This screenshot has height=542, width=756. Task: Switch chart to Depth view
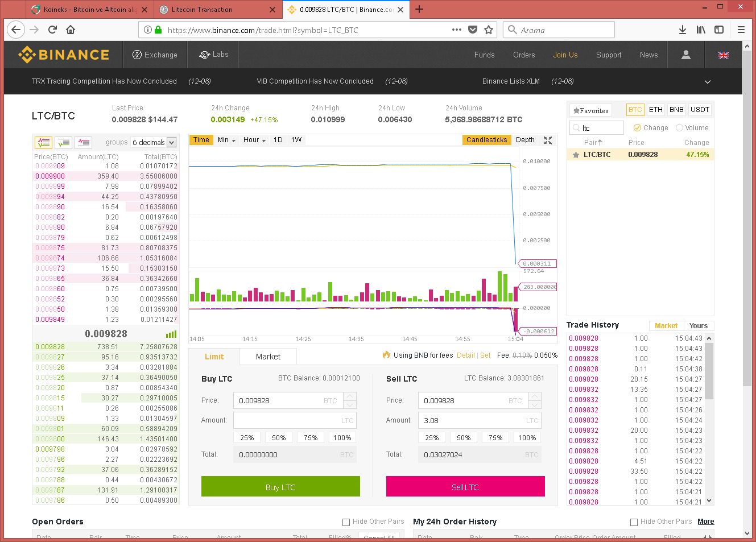[x=525, y=140]
